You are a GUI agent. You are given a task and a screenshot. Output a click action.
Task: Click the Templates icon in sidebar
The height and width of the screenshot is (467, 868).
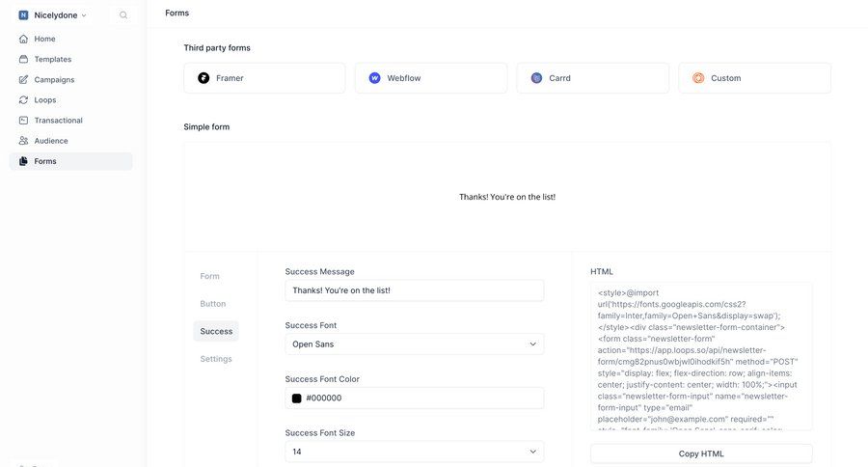coord(24,59)
